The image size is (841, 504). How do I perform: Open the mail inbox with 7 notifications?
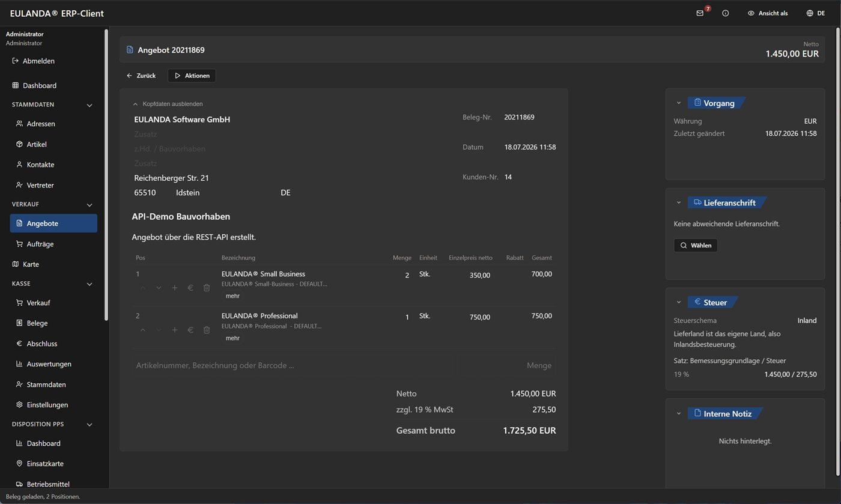coord(700,13)
